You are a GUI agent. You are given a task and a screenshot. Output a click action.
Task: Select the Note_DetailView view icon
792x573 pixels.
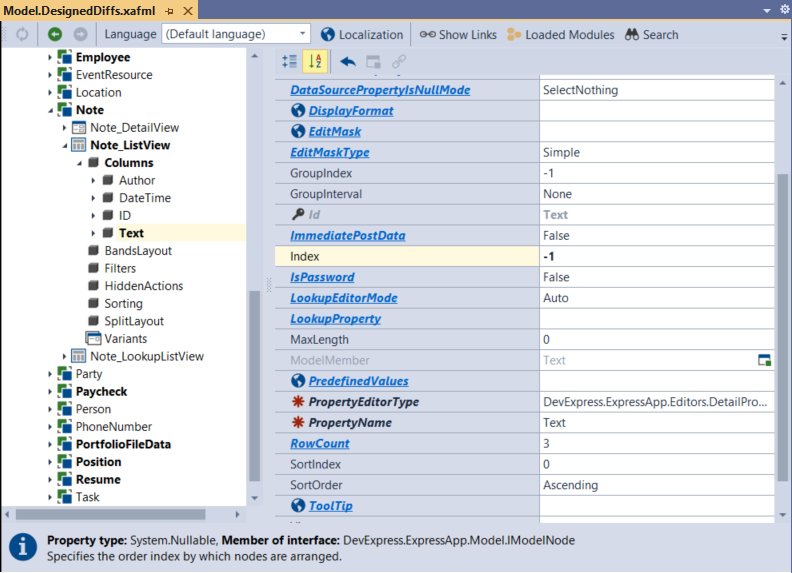[x=79, y=128]
